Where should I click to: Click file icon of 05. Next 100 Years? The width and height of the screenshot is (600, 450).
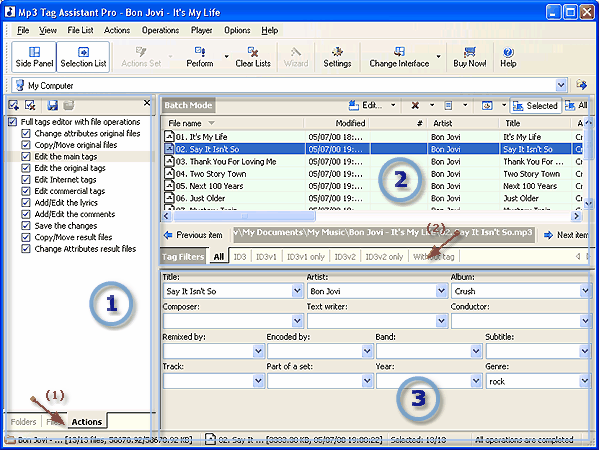(169, 186)
